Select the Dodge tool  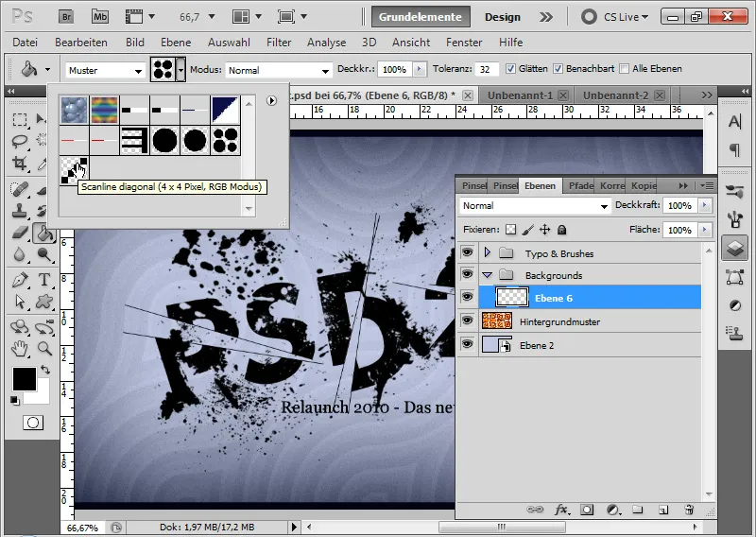44,254
